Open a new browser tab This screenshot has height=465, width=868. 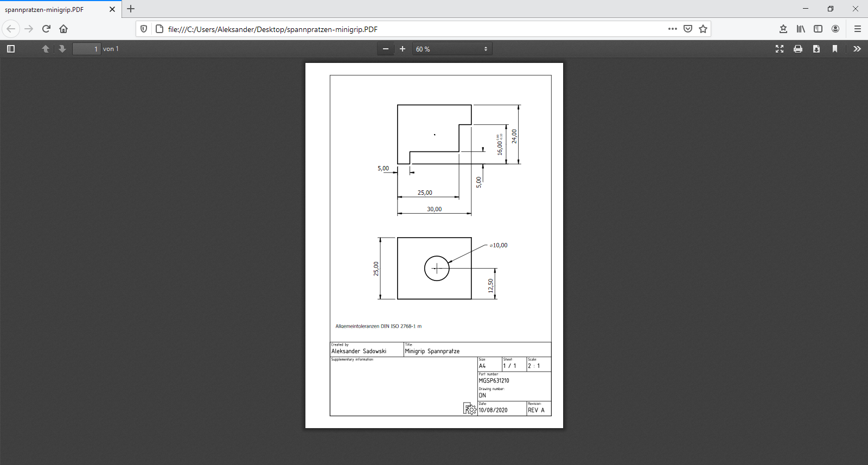click(131, 9)
